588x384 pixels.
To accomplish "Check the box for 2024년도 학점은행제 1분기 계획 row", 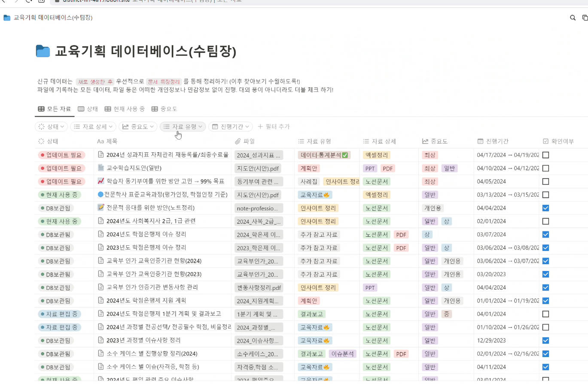I will [545, 314].
